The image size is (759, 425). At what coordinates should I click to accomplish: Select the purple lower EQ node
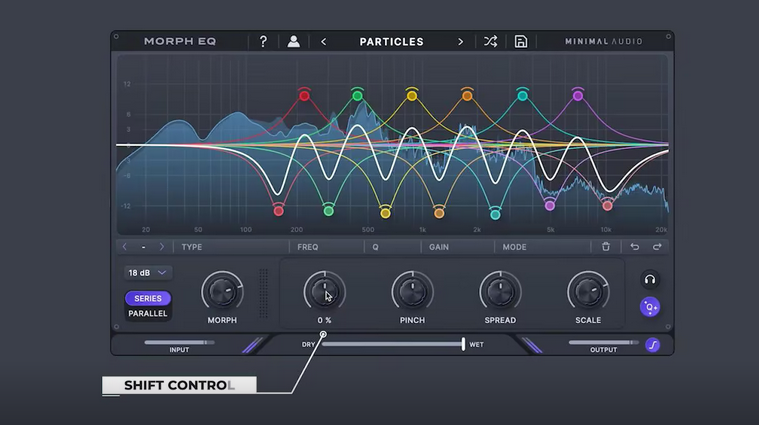pos(550,206)
